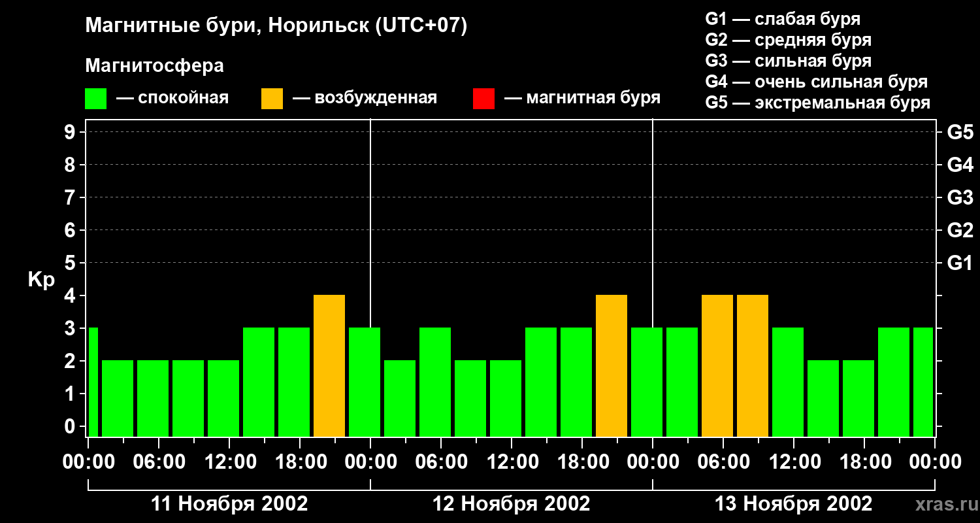Click the Kp axis value 9
This screenshot has width=980, height=523.
click(x=71, y=133)
